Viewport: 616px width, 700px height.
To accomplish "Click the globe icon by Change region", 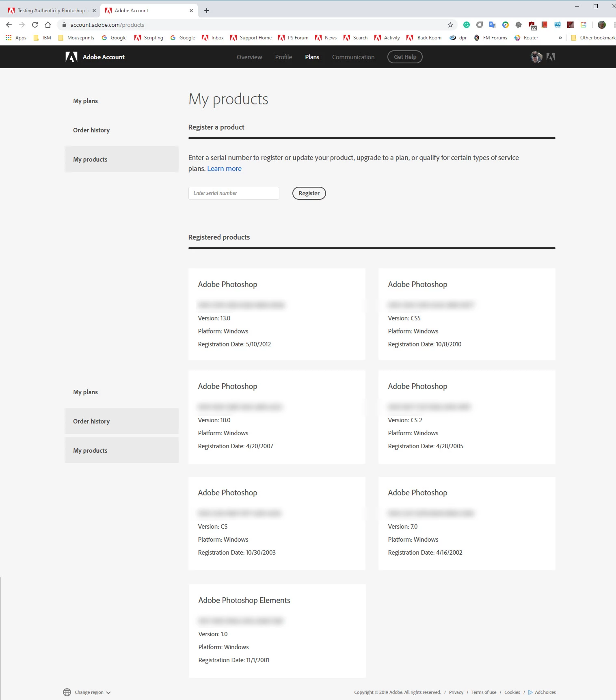I will pyautogui.click(x=67, y=692).
